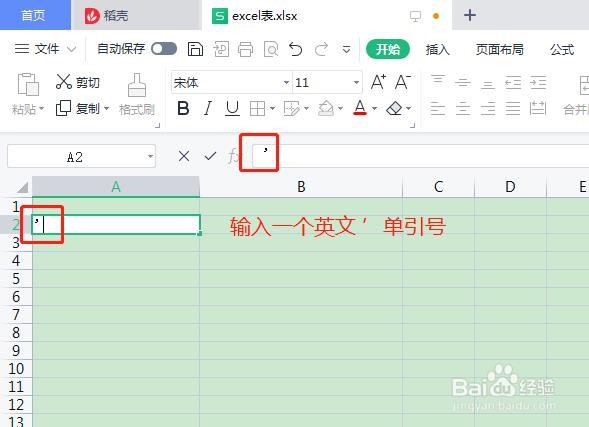The width and height of the screenshot is (589, 427).
Task: Click the Undo arrow
Action: click(x=296, y=49)
